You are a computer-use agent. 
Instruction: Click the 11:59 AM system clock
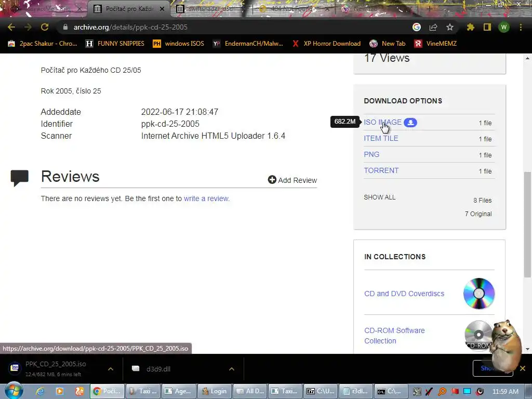pyautogui.click(x=505, y=392)
